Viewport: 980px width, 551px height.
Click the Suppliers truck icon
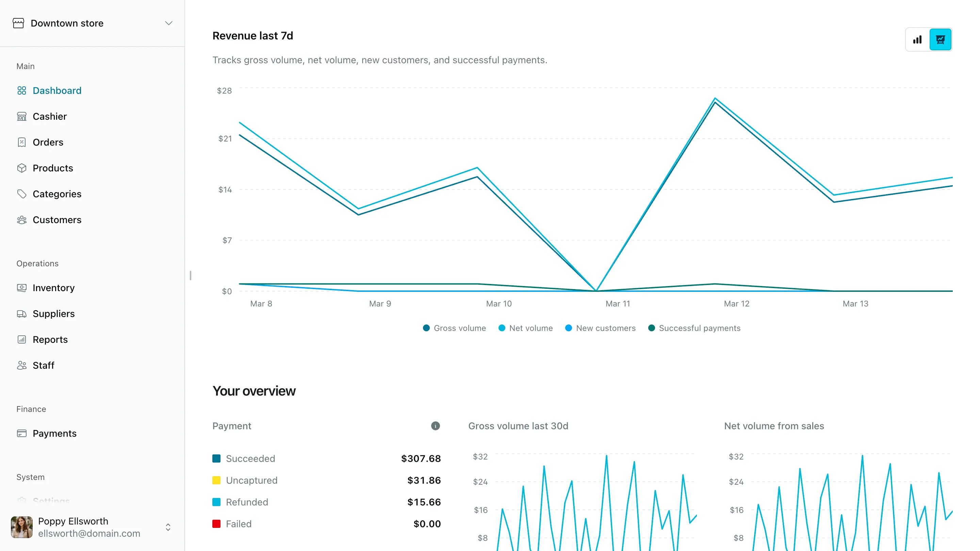point(22,314)
